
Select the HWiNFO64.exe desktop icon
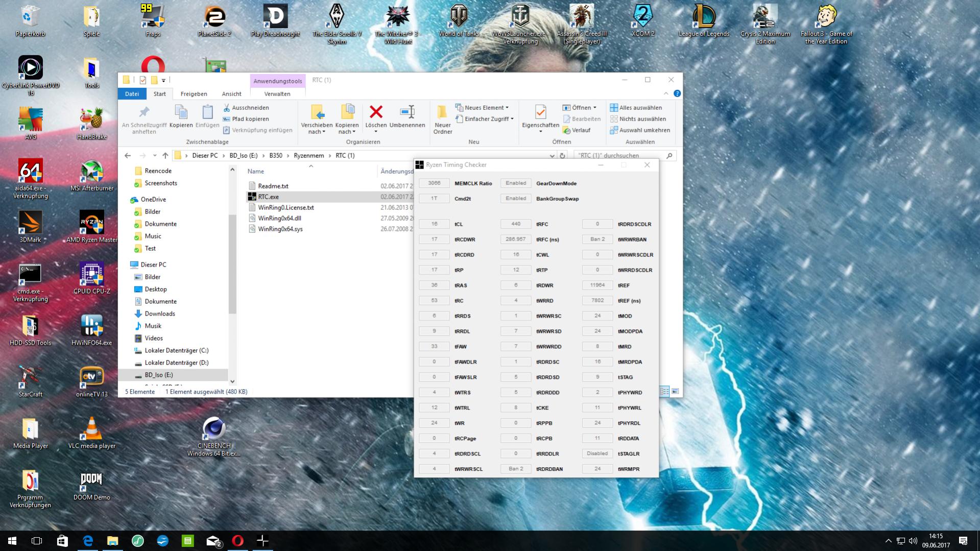click(x=92, y=329)
